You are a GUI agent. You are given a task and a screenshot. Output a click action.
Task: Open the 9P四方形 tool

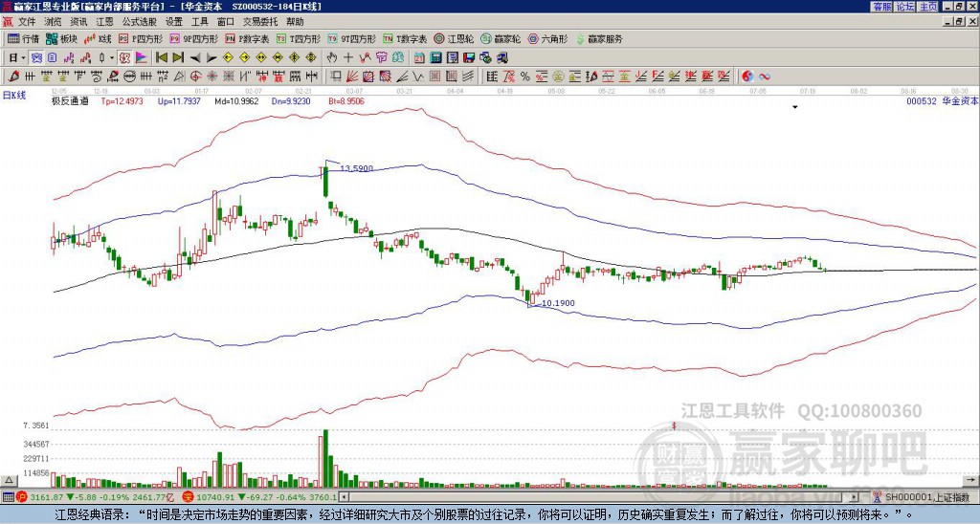pyautogui.click(x=193, y=38)
